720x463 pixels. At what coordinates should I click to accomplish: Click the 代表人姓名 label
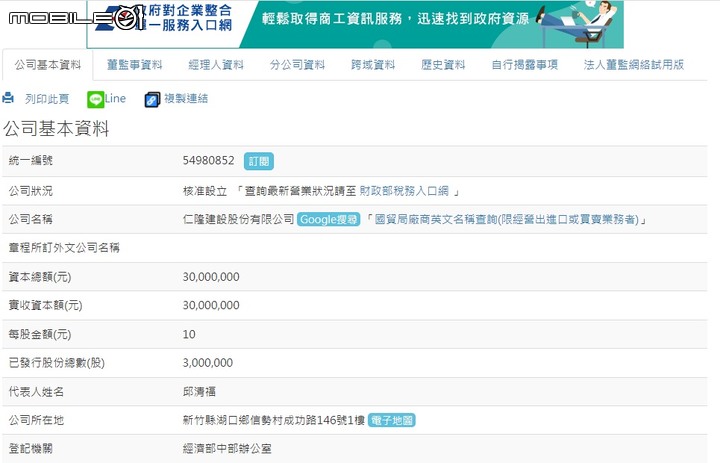pos(36,391)
